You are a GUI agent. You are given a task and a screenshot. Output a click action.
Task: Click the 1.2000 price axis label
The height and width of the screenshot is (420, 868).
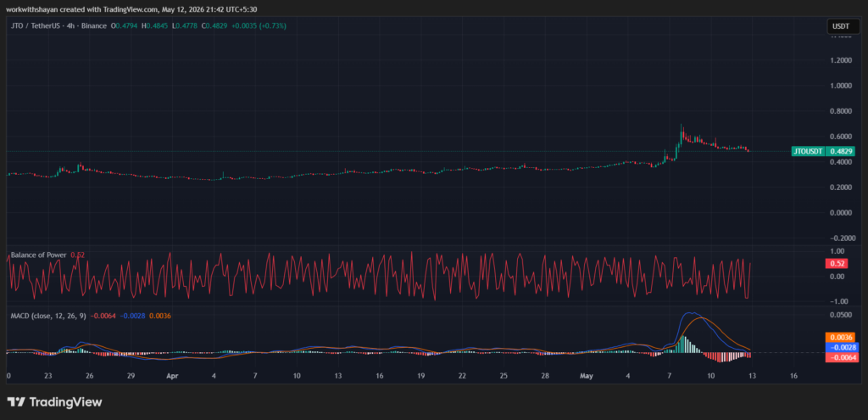tap(840, 60)
